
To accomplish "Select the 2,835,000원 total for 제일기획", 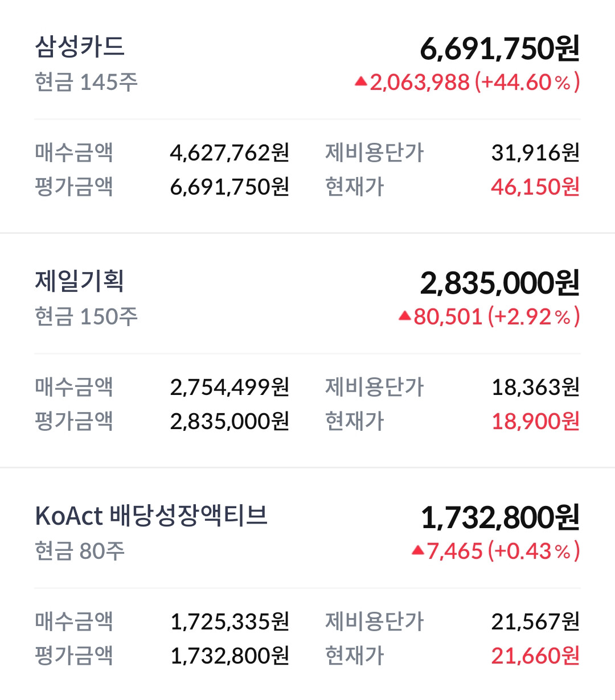I will (500, 283).
